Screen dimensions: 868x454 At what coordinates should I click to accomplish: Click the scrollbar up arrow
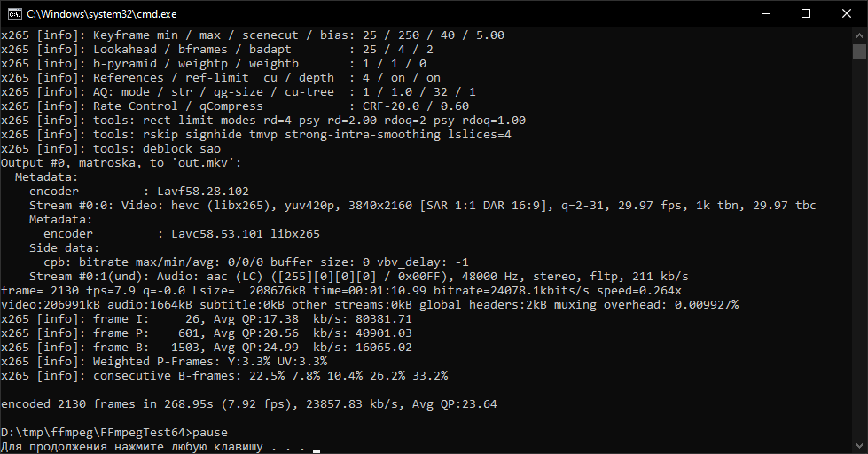860,34
